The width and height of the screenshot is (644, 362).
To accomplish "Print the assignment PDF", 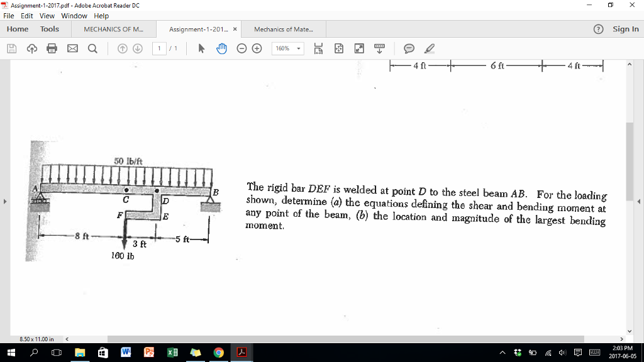I will pos(52,48).
